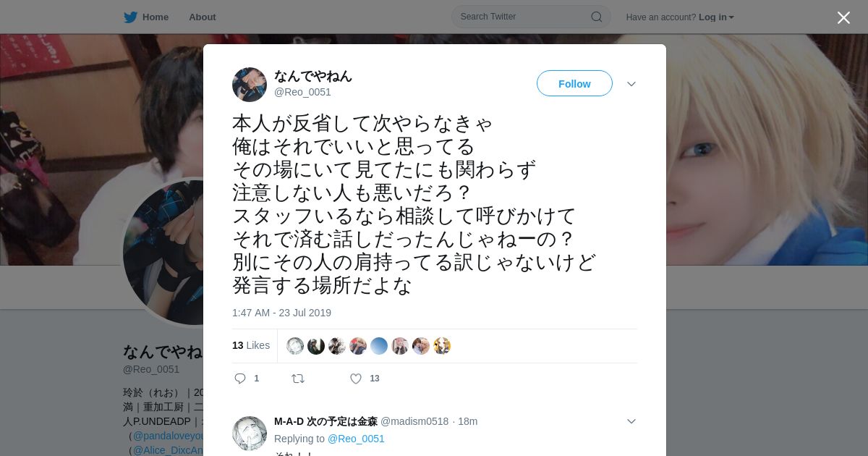868x456 pixels.
Task: Open the tweet timestamp 1:47 AM - 23 Jul 2019
Action: pyautogui.click(x=281, y=313)
